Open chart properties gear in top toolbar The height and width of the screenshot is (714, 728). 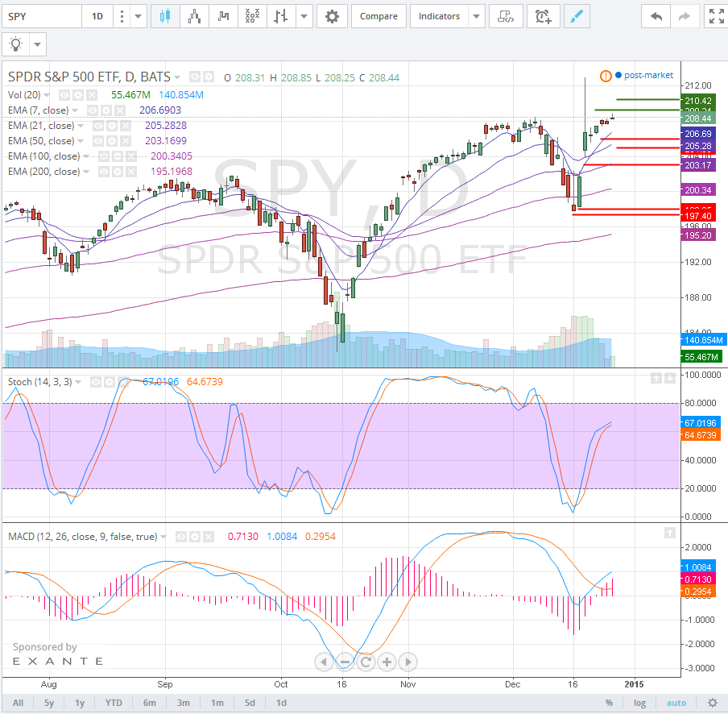coord(332,16)
